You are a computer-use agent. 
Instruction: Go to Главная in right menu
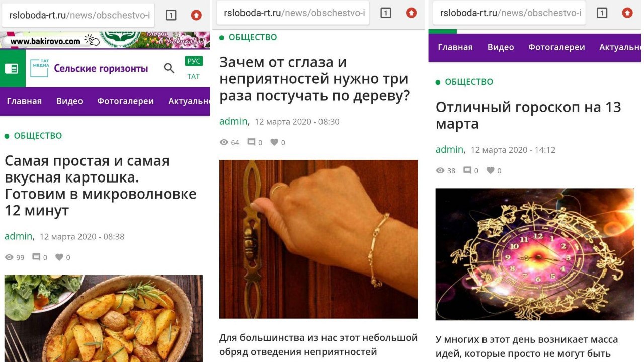tap(455, 47)
